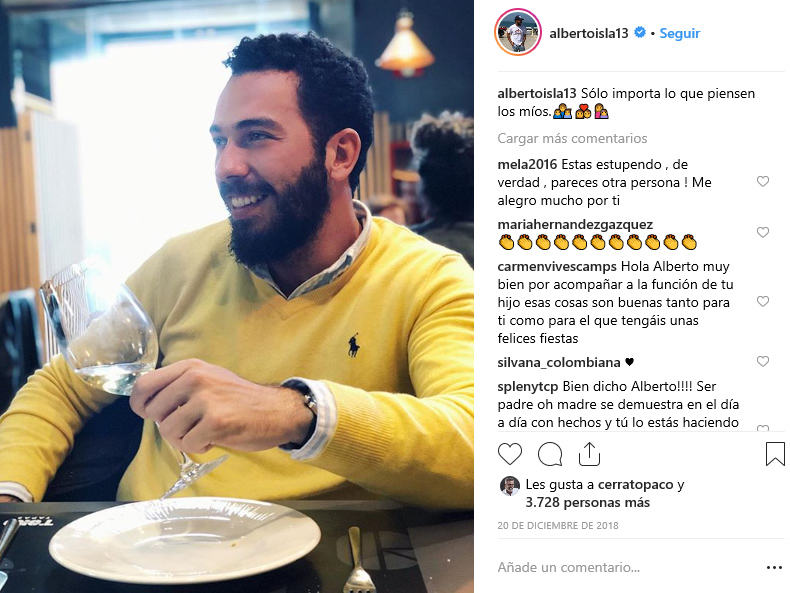Like the post with the heart icon

click(510, 454)
